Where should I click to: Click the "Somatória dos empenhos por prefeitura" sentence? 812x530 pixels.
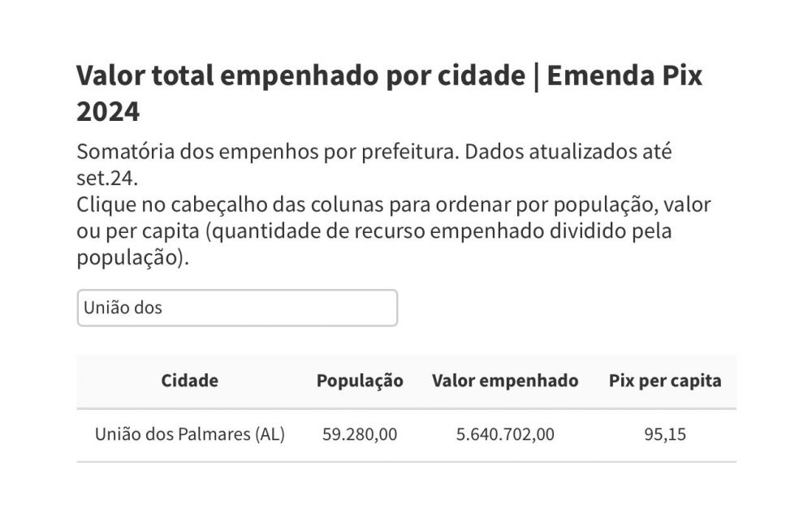click(268, 152)
